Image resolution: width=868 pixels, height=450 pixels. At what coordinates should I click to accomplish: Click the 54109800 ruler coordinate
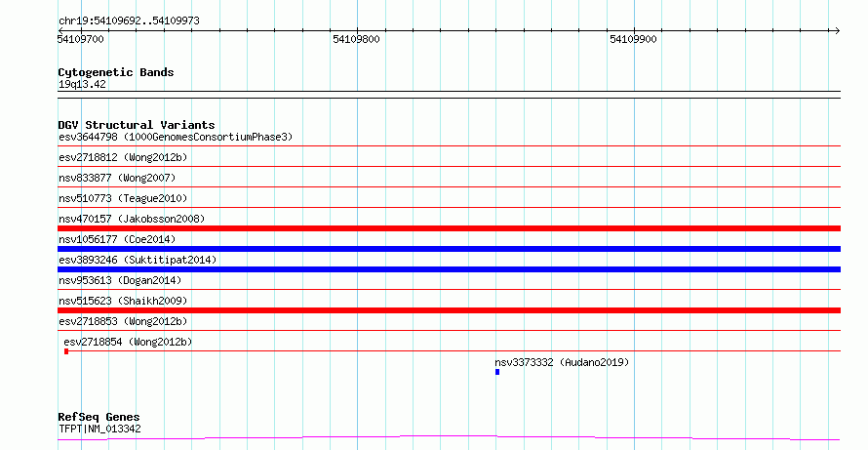[x=357, y=39]
